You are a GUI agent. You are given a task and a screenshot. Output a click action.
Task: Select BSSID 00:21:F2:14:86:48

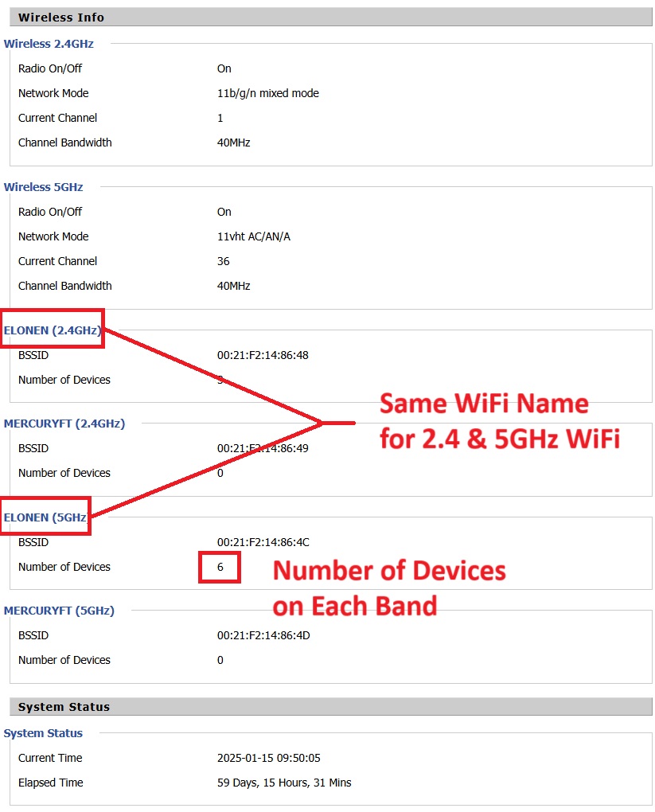coord(263,355)
